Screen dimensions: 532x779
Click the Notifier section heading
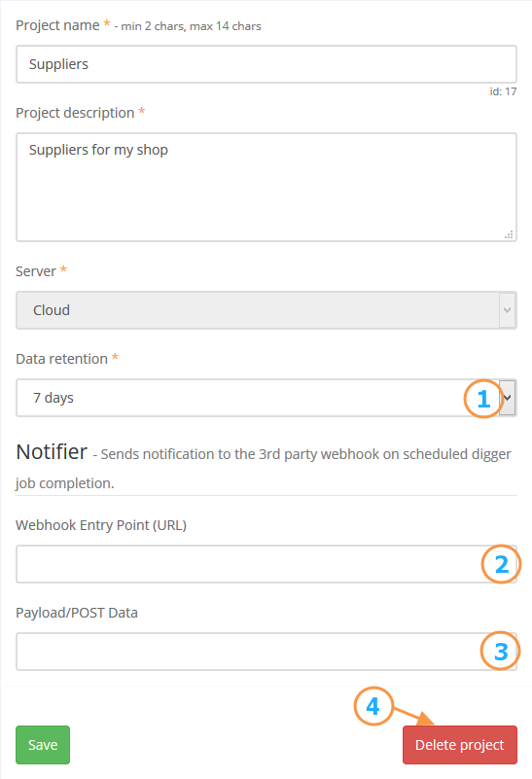pos(52,451)
